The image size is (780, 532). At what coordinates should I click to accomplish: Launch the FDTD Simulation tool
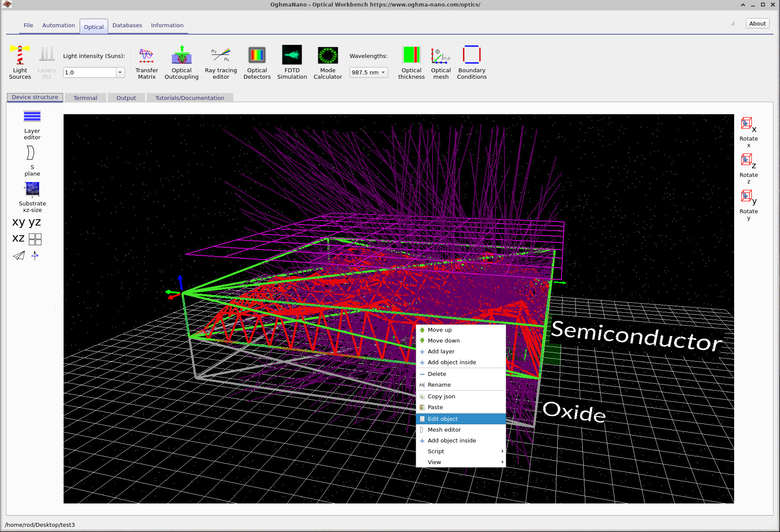point(292,62)
